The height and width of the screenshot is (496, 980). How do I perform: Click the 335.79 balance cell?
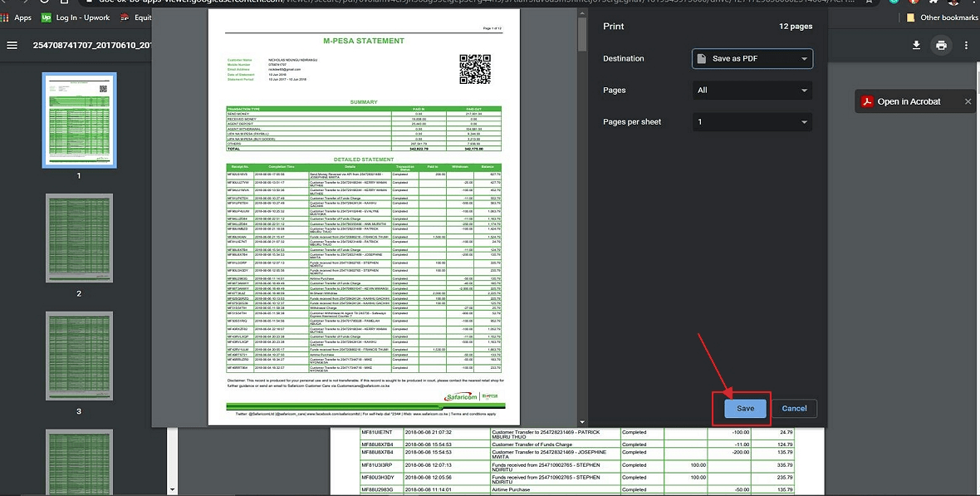pos(785,465)
